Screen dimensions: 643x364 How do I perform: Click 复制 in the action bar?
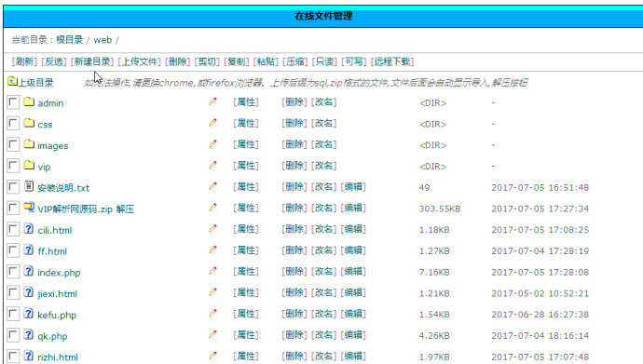click(x=237, y=61)
